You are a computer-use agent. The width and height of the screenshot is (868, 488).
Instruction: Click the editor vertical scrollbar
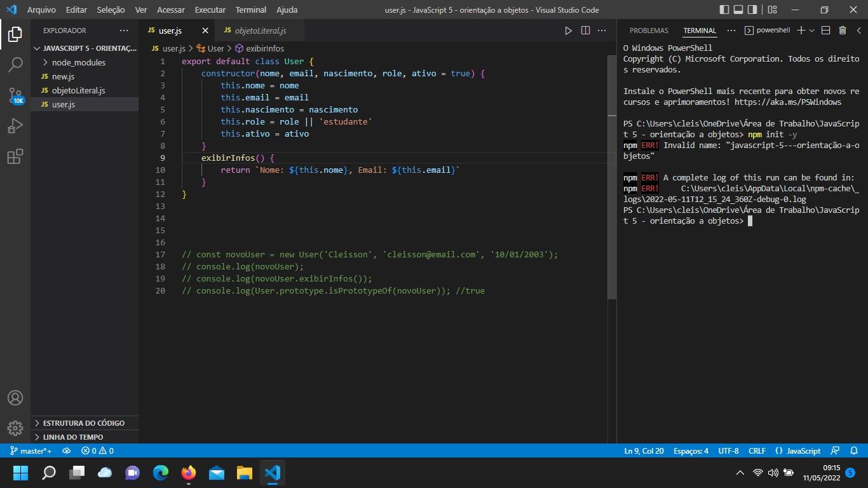click(x=612, y=177)
